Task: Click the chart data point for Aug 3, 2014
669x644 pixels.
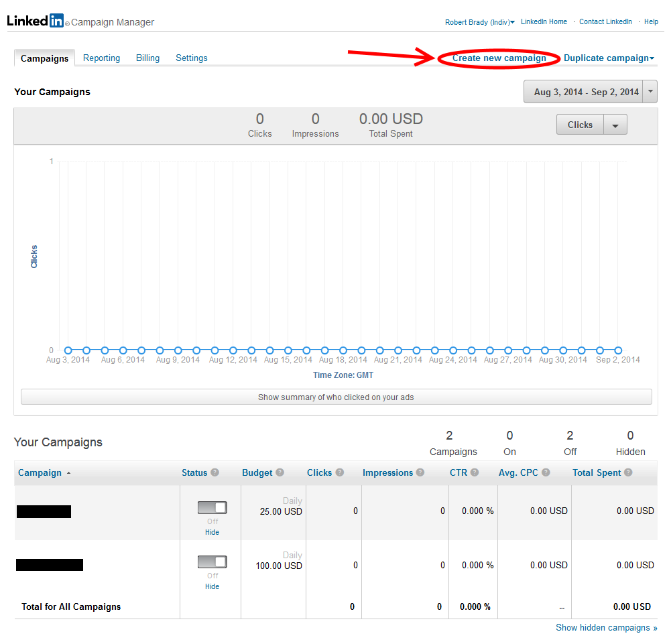Action: coord(68,350)
